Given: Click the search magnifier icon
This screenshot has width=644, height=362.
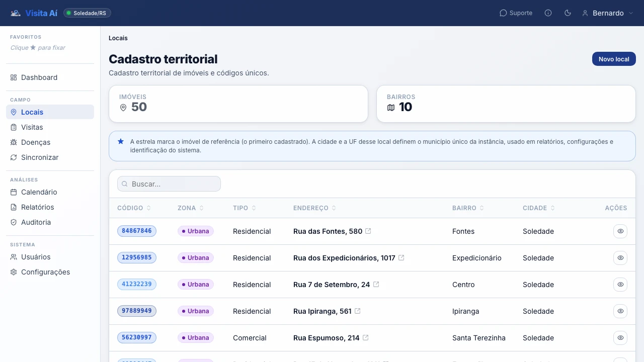Looking at the screenshot, I should tap(125, 184).
